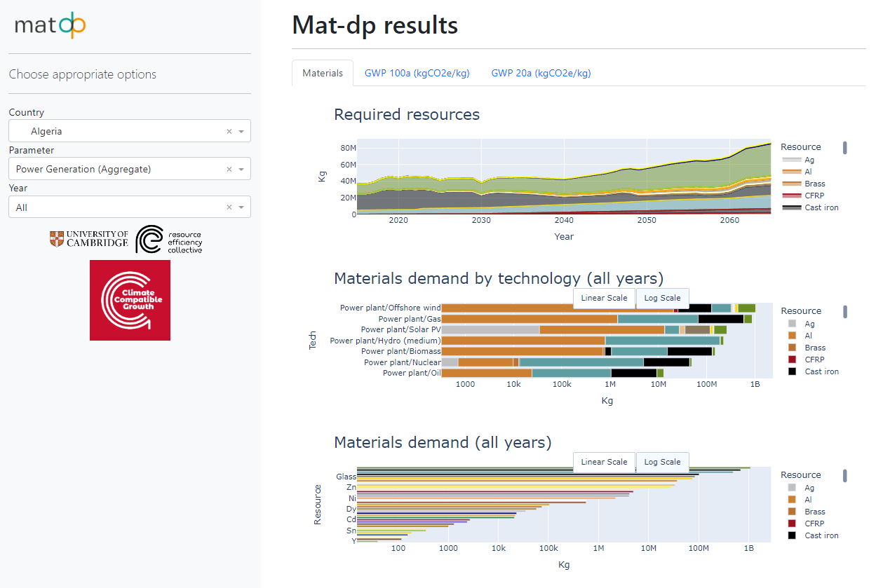Image resolution: width=883 pixels, height=588 pixels.
Task: Click the University of Cambridge logo
Action: click(x=89, y=239)
